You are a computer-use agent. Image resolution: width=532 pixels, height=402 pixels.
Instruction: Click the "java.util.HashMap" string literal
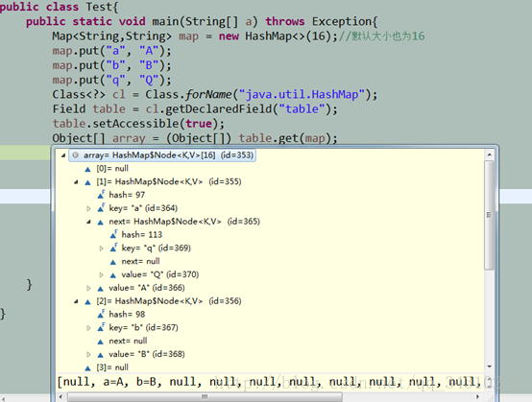(x=302, y=94)
